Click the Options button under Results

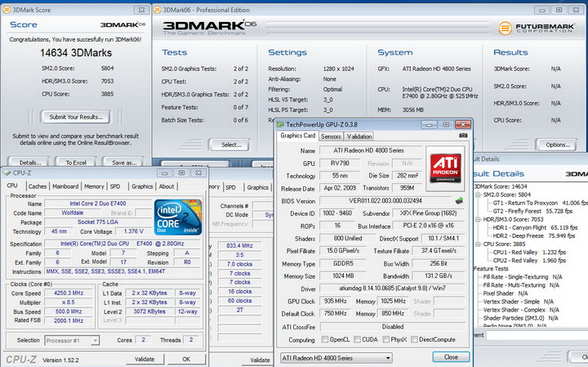click(x=558, y=145)
